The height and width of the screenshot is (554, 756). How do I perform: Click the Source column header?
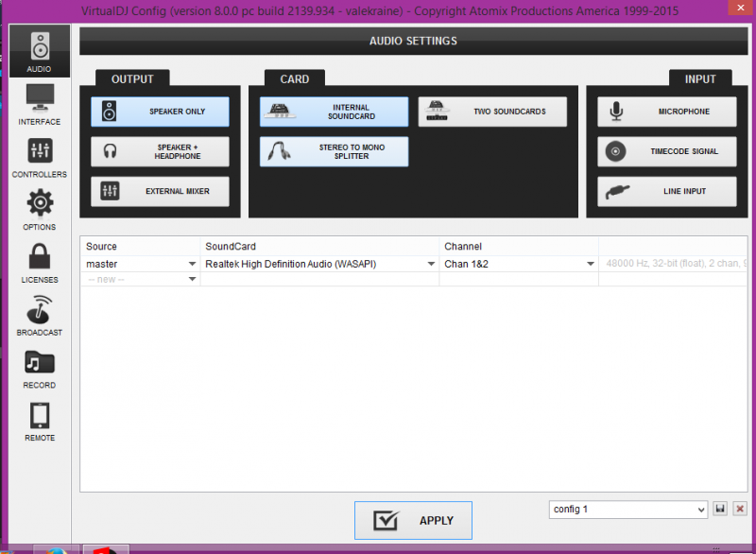click(140, 247)
